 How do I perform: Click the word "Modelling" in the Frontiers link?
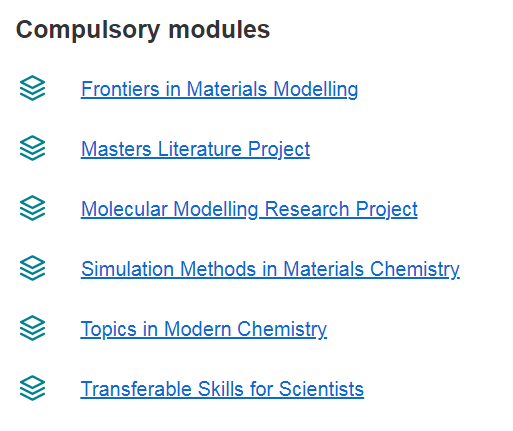(x=315, y=89)
